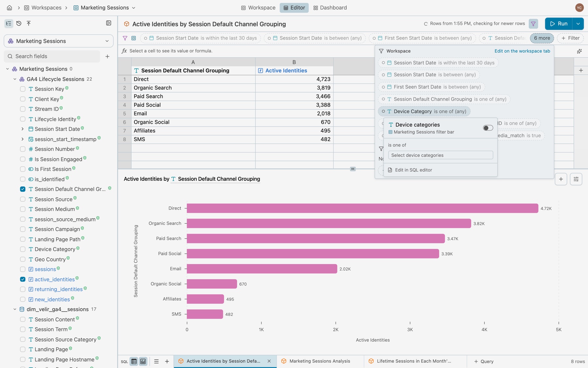
Task: Click the query cube icon next to title
Action: [126, 24]
